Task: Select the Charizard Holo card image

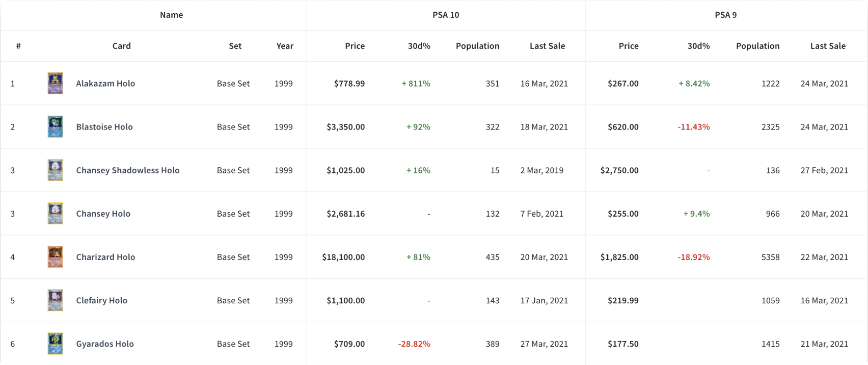Action: (x=55, y=257)
